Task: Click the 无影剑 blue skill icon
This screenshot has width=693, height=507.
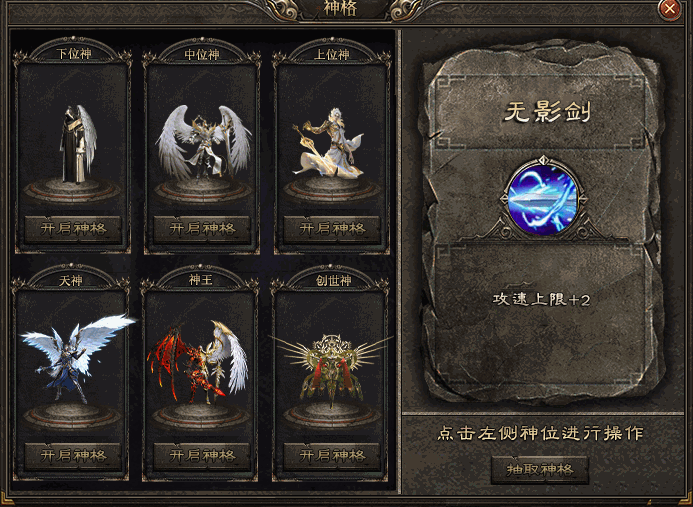Action: [543, 199]
